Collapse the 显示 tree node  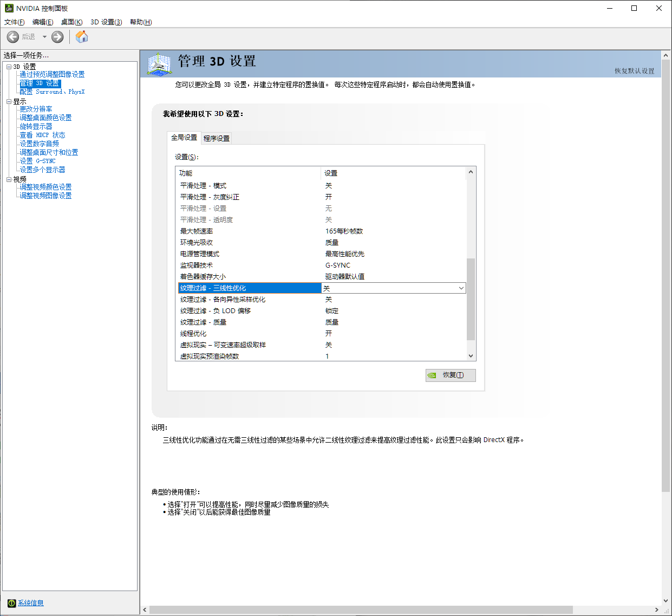tap(9, 101)
